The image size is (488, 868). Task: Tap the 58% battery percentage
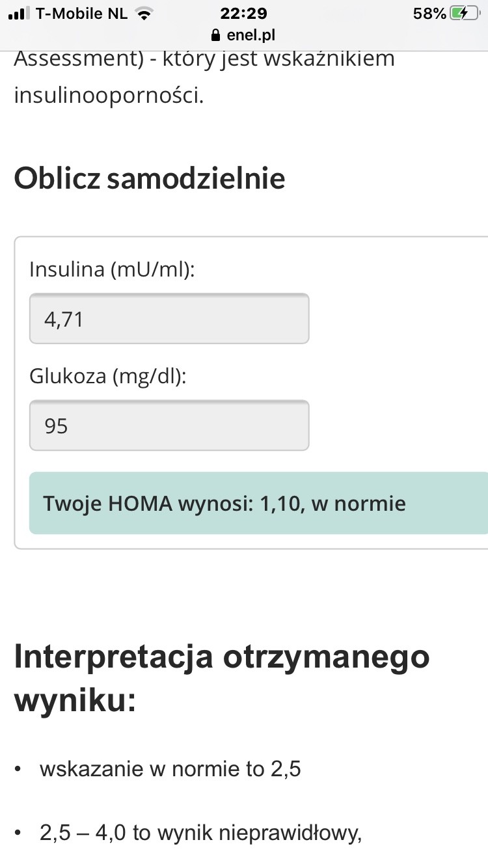click(429, 14)
